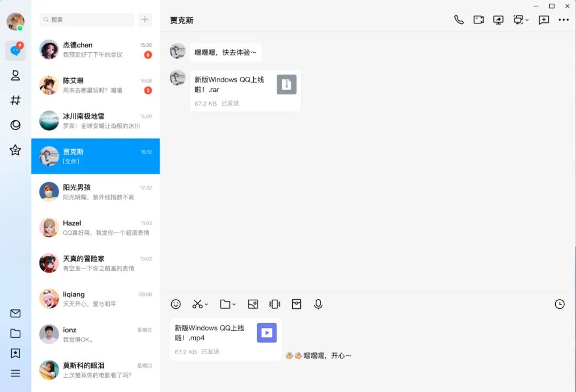Open the Contacts tab in sidebar
576x392 pixels.
(x=15, y=75)
